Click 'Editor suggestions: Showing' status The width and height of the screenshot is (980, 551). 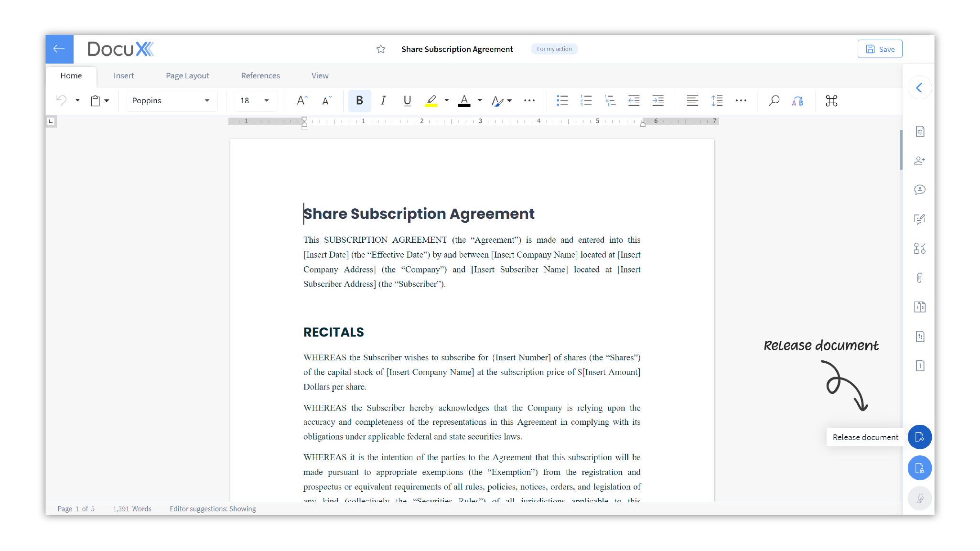[213, 508]
